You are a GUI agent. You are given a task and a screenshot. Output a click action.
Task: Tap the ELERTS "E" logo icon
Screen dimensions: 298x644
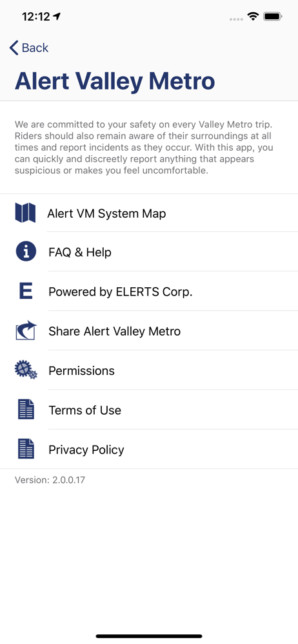26,291
